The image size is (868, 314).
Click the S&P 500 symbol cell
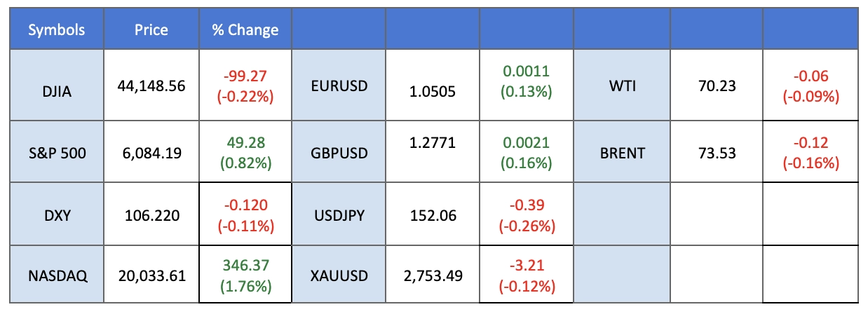57,152
